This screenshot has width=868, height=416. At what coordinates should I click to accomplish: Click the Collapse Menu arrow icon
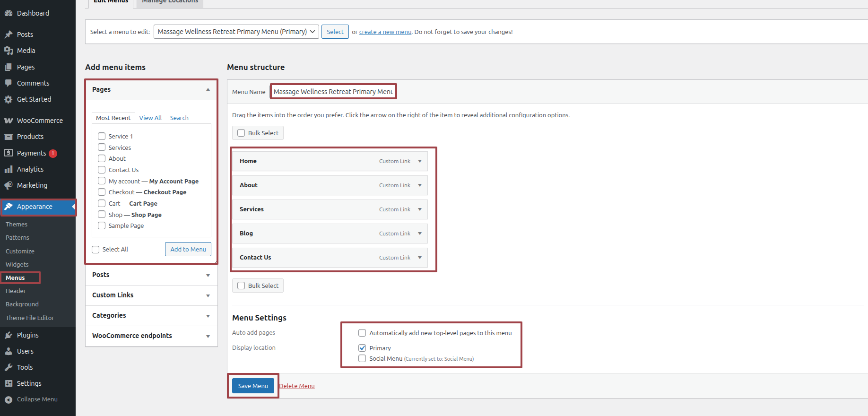pos(9,399)
